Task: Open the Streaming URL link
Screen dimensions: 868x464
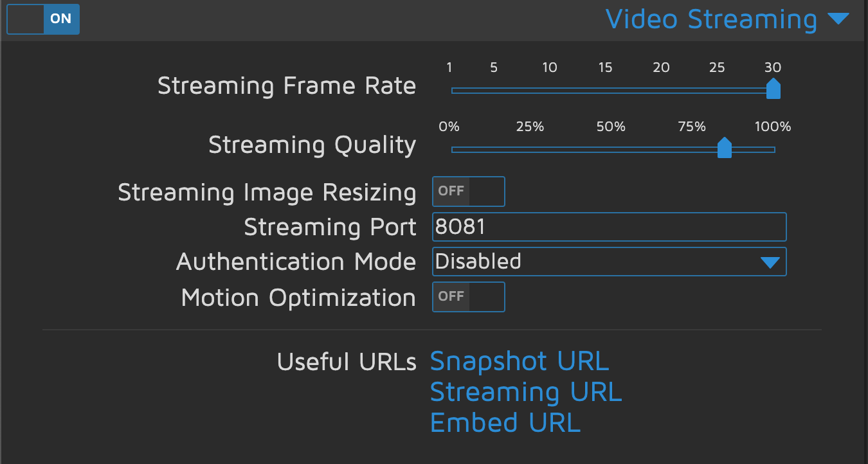Action: (x=525, y=392)
